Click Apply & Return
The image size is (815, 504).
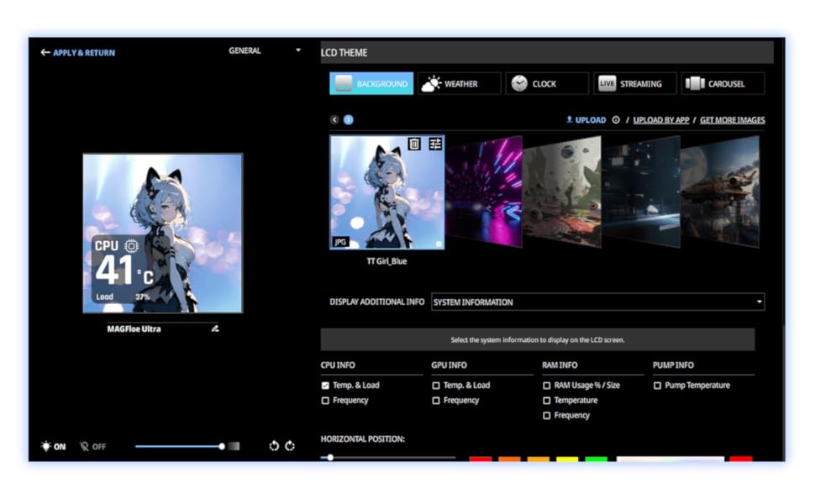point(78,52)
